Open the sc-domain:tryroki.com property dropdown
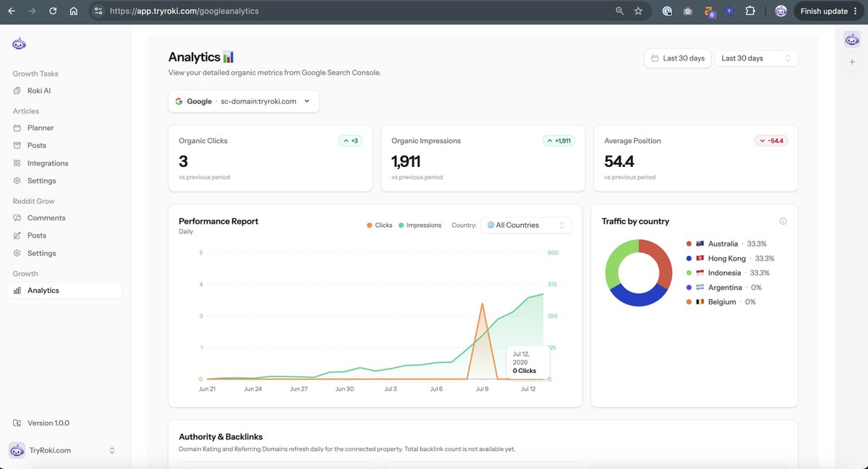 [x=244, y=101]
